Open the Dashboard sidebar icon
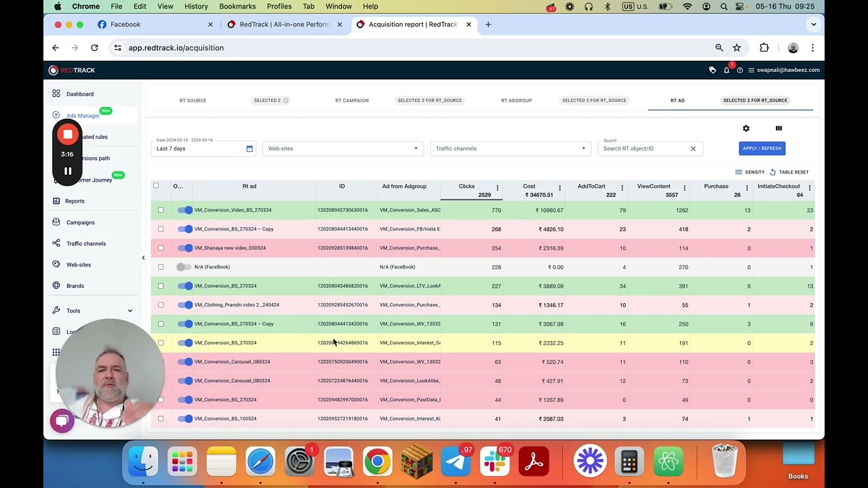Screen dimensions: 868x488 (x=56, y=94)
